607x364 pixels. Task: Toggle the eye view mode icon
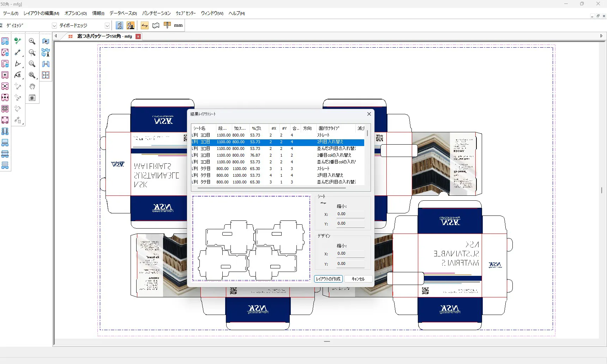(32, 98)
